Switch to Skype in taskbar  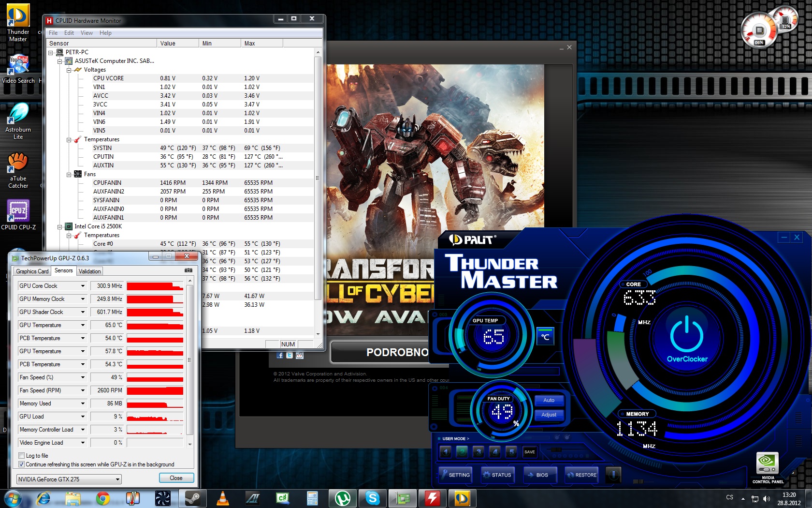coord(373,498)
